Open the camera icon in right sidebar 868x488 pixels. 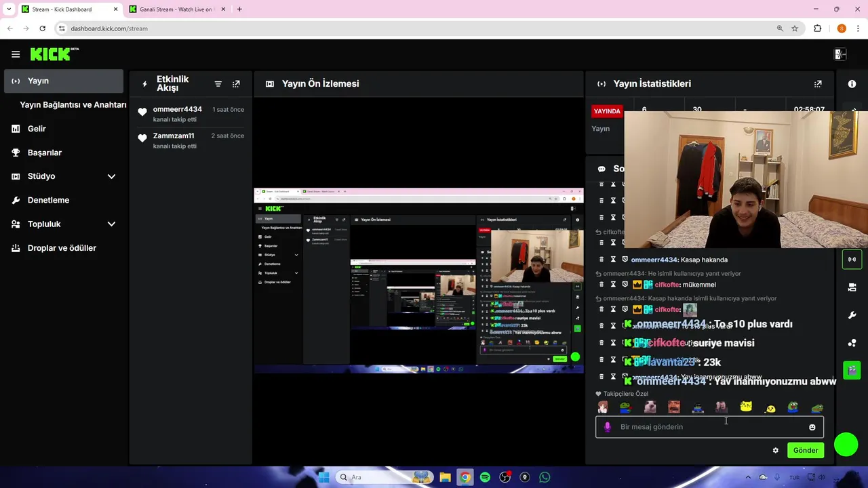[852, 287]
